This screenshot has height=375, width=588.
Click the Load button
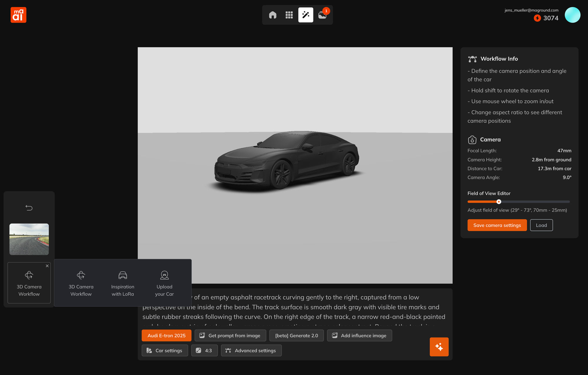click(x=541, y=225)
